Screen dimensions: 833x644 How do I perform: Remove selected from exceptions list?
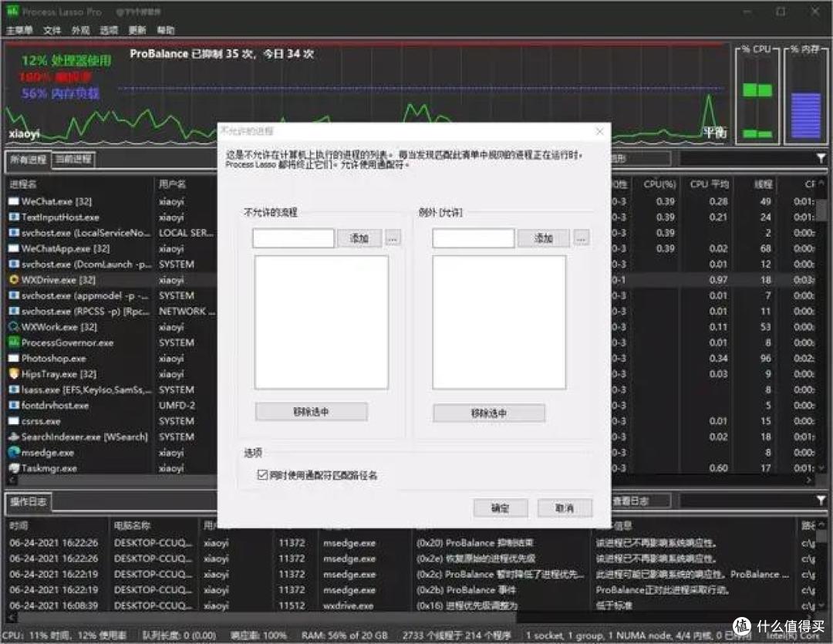coord(489,413)
